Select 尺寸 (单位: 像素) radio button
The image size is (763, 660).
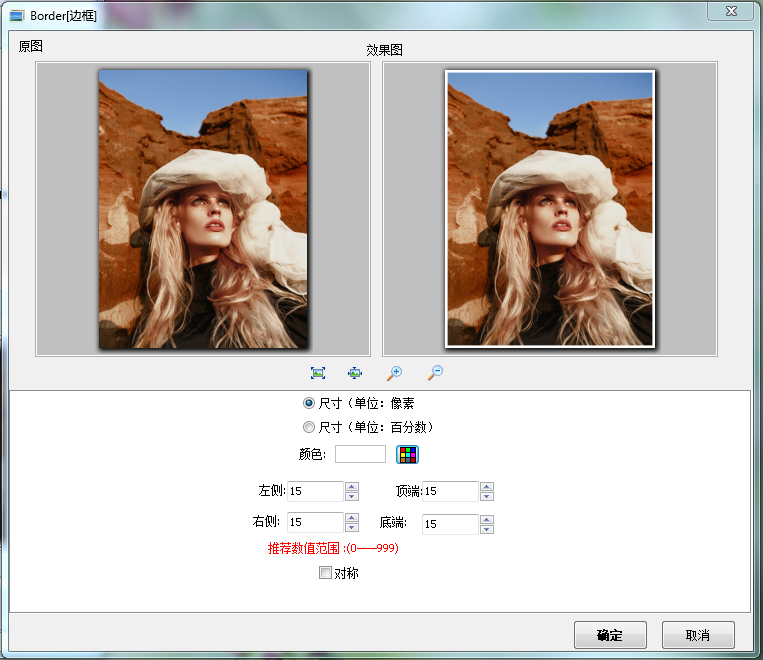[x=309, y=403]
